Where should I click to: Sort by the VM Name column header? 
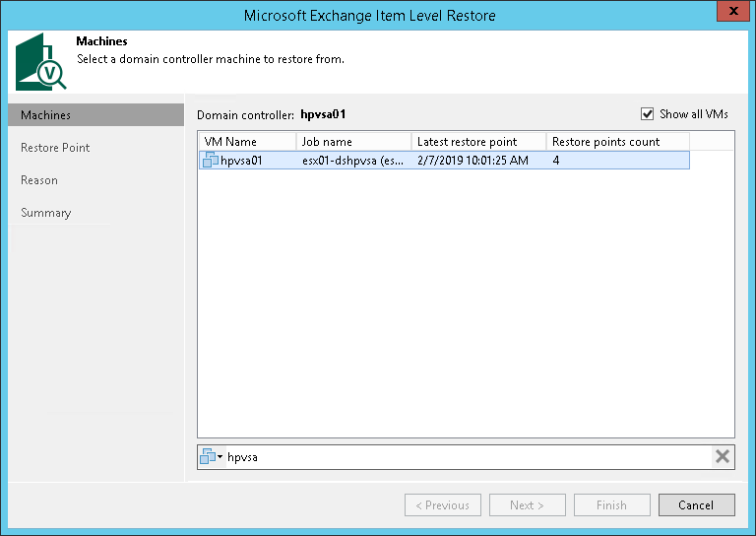click(248, 141)
